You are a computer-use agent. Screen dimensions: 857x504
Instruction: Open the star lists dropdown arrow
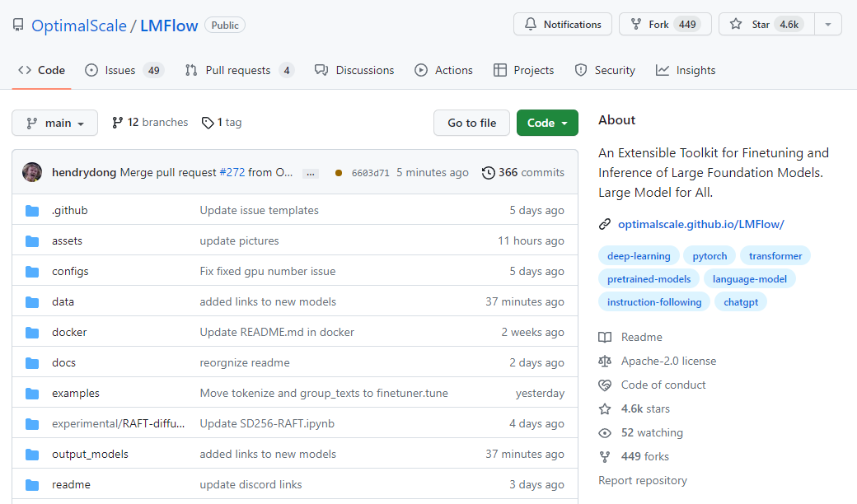pos(828,24)
